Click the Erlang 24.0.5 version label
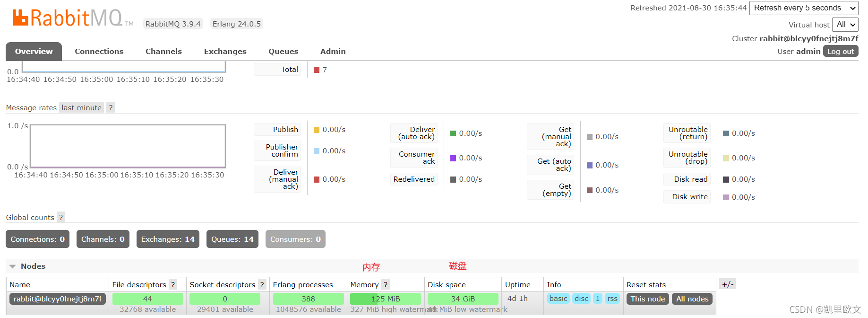868x318 pixels. tap(237, 24)
